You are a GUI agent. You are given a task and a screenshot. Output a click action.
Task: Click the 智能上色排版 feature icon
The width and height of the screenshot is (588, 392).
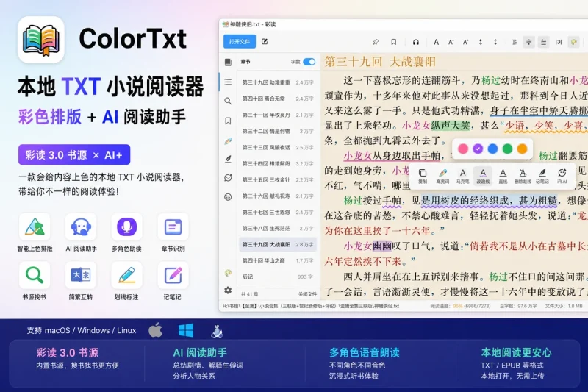point(35,227)
